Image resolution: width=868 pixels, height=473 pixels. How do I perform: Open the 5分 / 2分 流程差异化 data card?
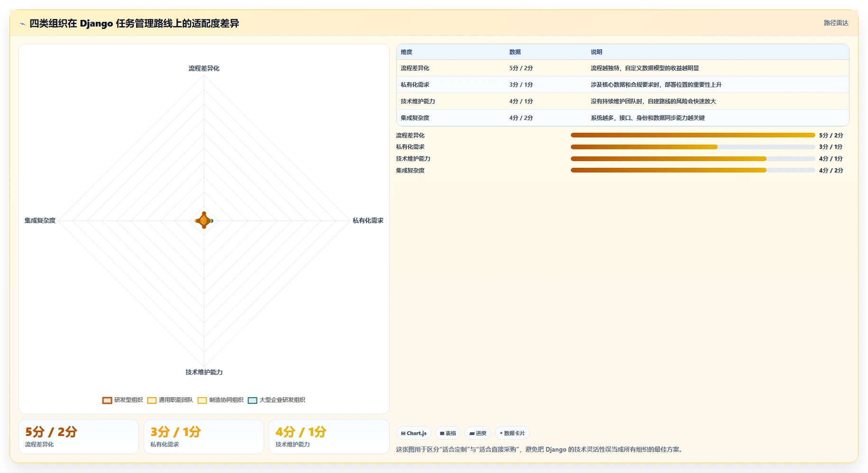click(79, 437)
